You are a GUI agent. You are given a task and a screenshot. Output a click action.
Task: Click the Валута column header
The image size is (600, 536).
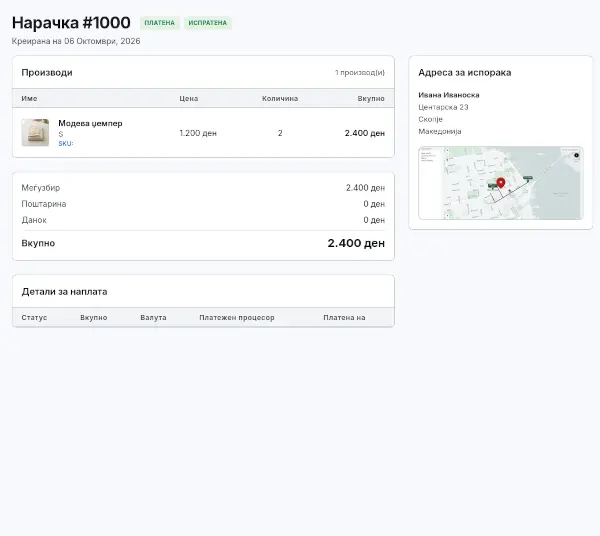[x=153, y=317]
